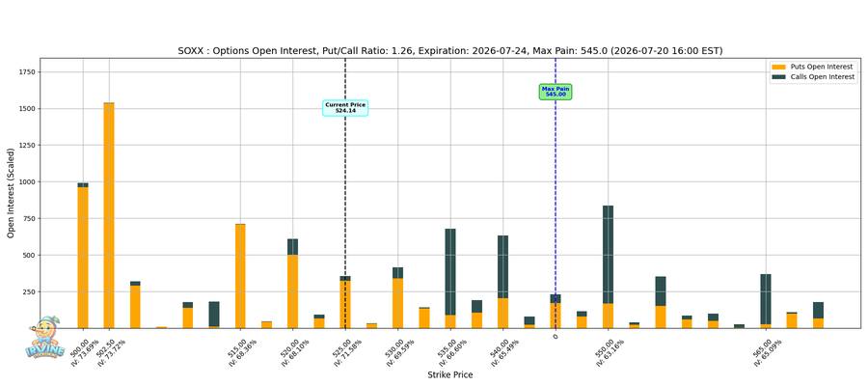Click the Current Price 524.14 annotation box
Screen dimensions: 868x386
345,107
